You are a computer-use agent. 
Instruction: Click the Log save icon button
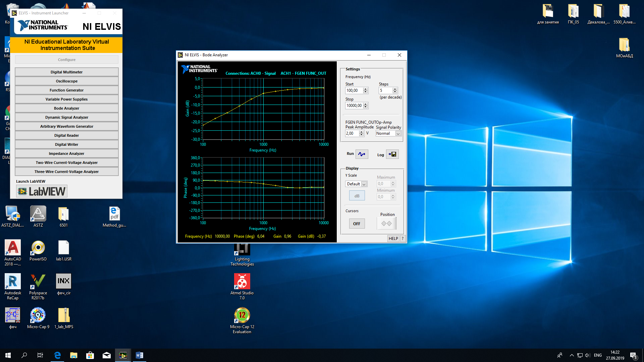click(x=392, y=154)
